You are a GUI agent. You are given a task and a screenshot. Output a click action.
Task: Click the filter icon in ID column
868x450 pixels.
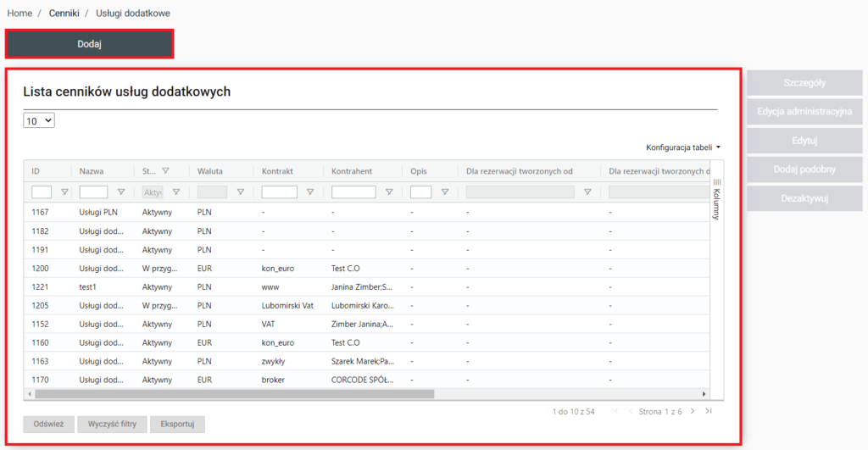[64, 192]
